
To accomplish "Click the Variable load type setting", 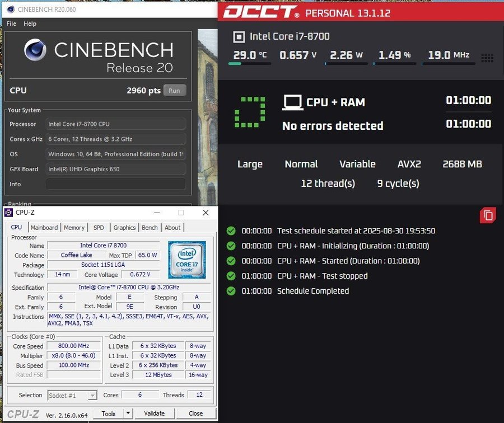I will tap(357, 164).
